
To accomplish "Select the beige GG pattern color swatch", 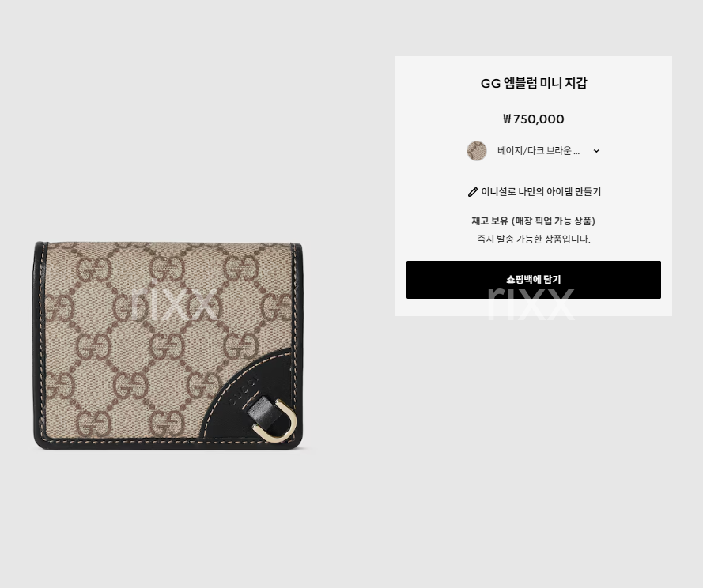I will coord(477,151).
